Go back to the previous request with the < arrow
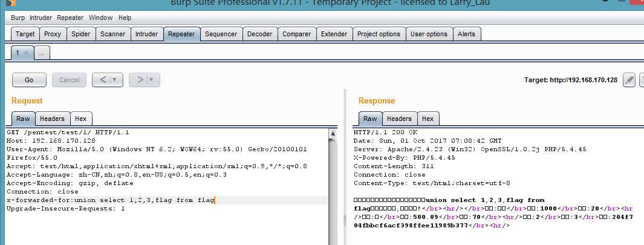This screenshot has height=245, width=644. [103, 80]
